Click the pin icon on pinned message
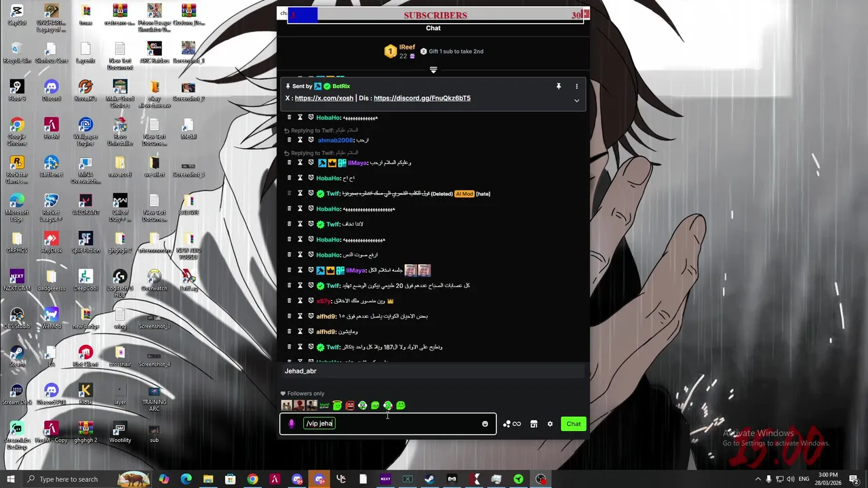This screenshot has width=868, height=488. pyautogui.click(x=559, y=86)
